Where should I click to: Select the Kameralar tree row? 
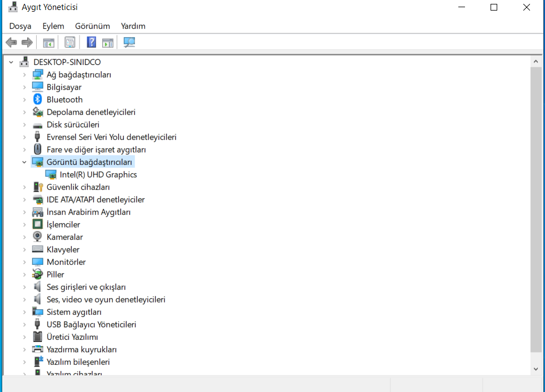click(x=64, y=237)
